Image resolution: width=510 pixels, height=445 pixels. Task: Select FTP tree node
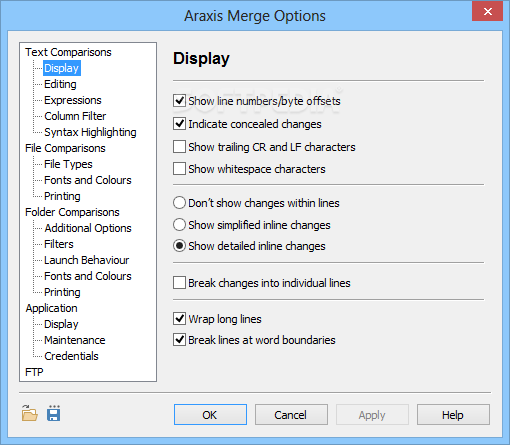coord(34,372)
